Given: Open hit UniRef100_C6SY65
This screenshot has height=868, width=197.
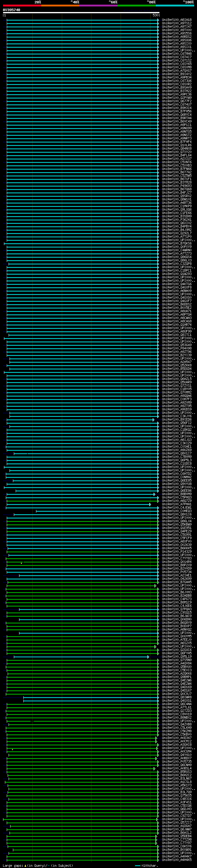Looking at the screenshot, I should (177, 64).
